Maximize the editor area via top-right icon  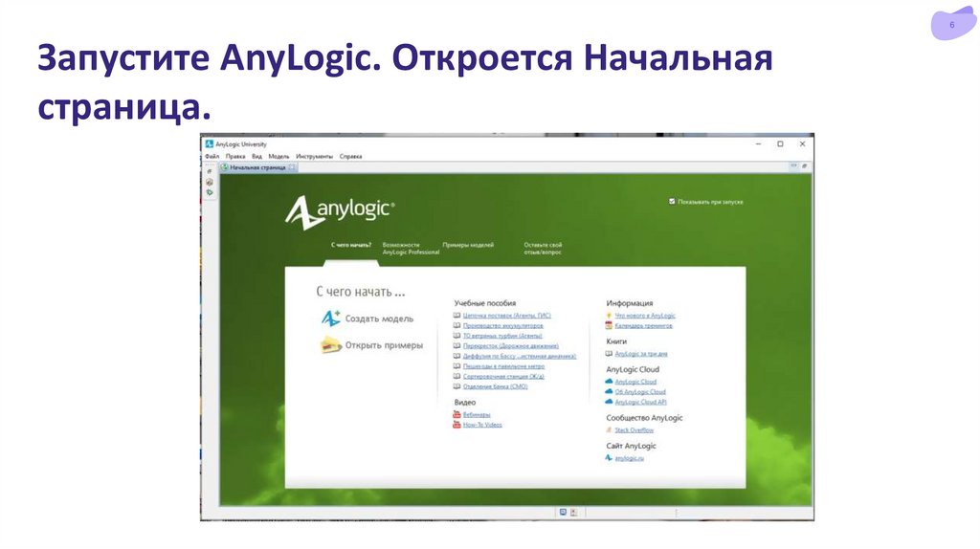pos(804,166)
